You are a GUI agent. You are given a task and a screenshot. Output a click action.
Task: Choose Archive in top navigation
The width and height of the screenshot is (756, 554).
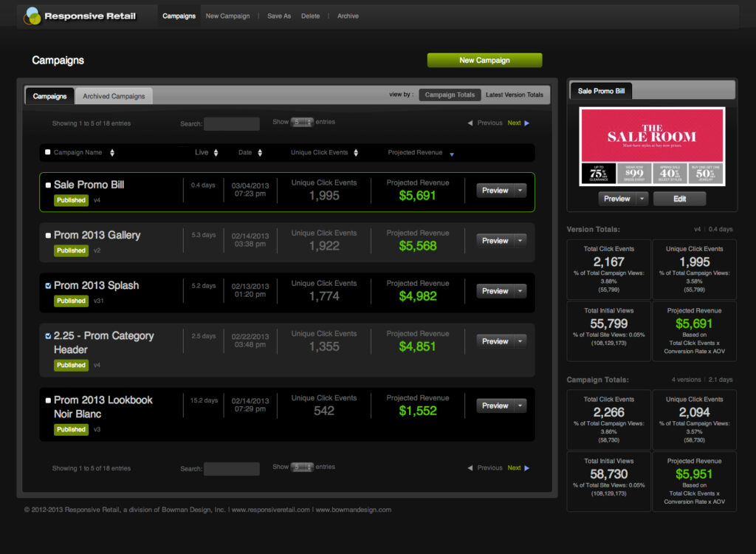(x=348, y=16)
